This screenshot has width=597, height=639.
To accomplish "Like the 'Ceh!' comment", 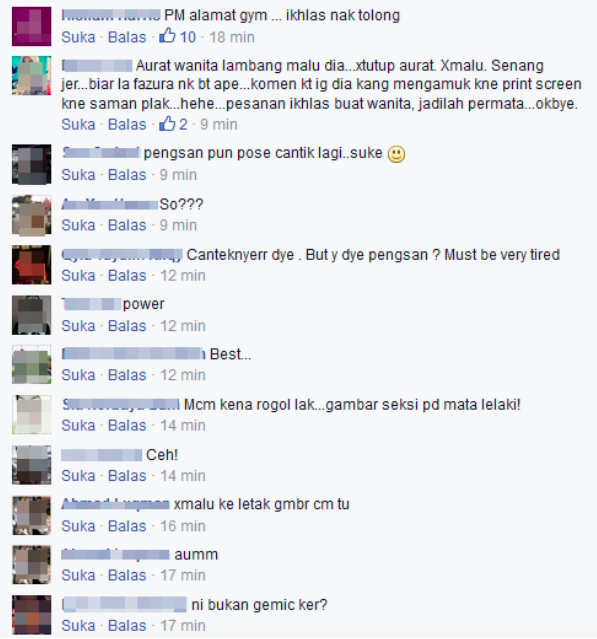I will tap(78, 476).
